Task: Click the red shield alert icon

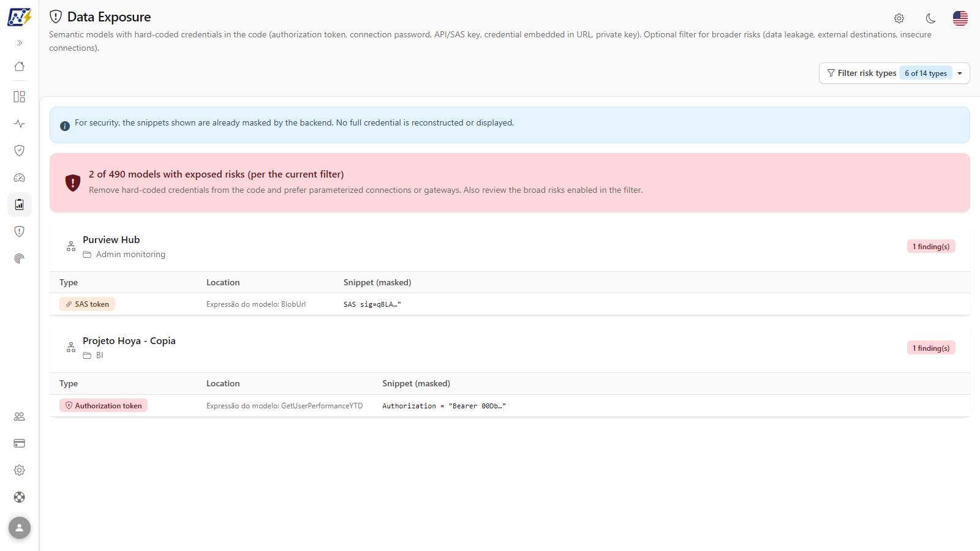Action: click(x=73, y=182)
